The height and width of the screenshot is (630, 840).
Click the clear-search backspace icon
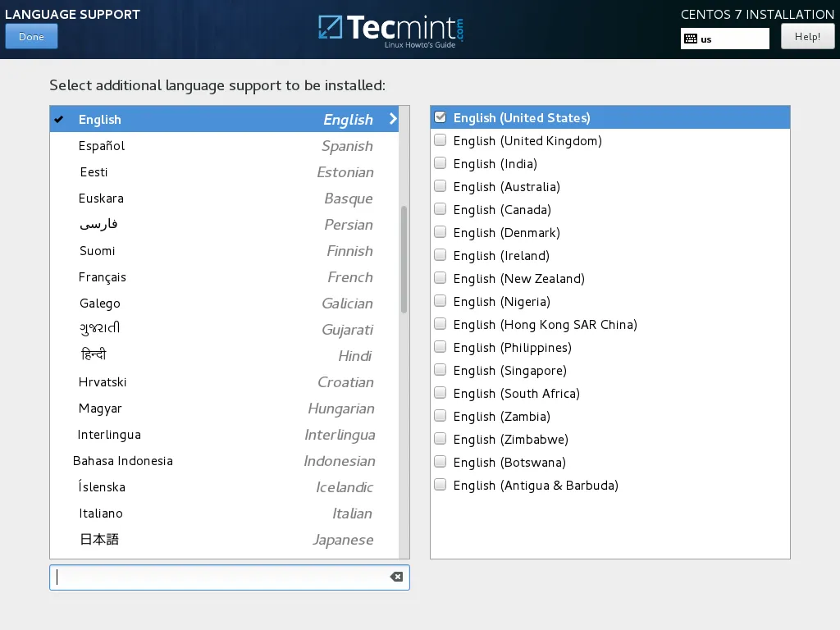[x=397, y=577]
